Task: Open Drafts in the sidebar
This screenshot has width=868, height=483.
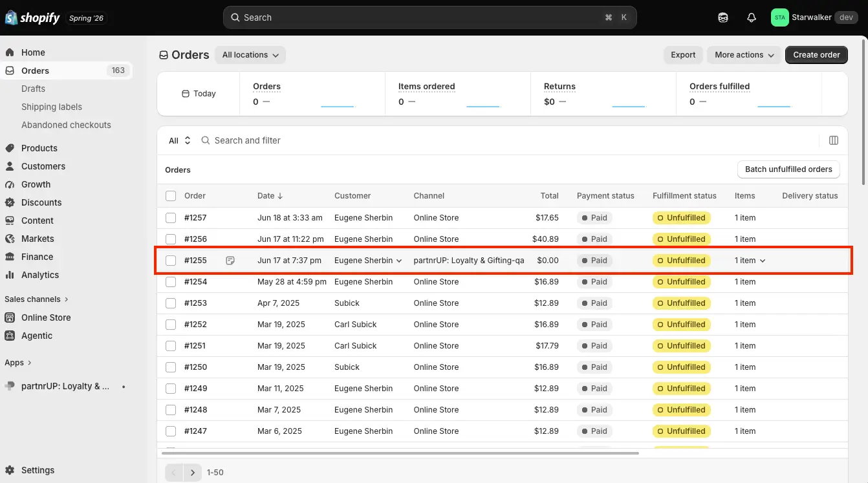Action: 33,89
